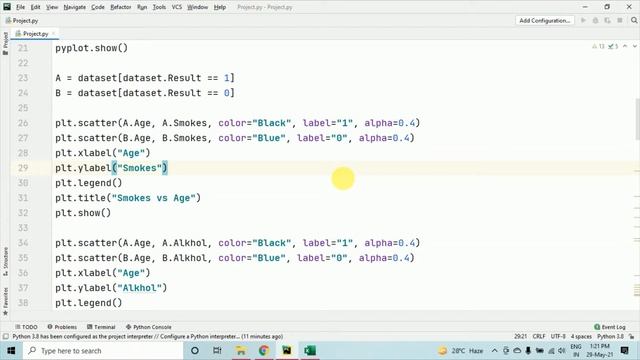The width and height of the screenshot is (640, 360).
Task: Open the Code menu
Action: coord(98,7)
